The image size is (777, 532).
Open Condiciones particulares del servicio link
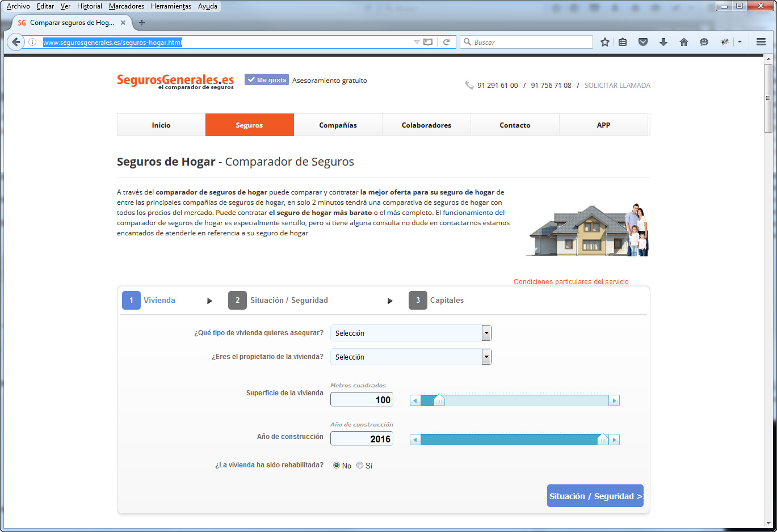pos(570,281)
